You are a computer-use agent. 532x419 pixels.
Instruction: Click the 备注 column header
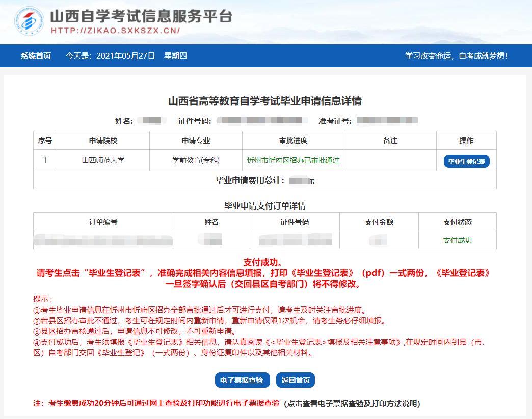[x=390, y=141]
